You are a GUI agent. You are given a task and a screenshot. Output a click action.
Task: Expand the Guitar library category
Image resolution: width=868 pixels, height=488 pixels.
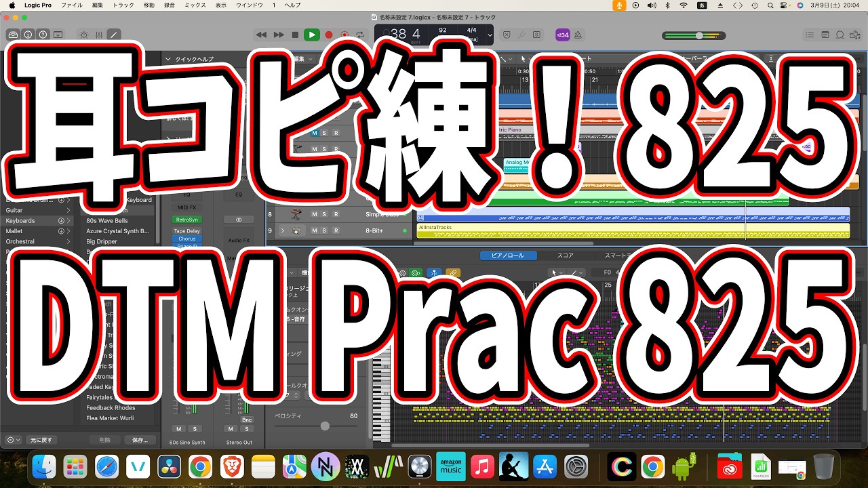(x=68, y=210)
